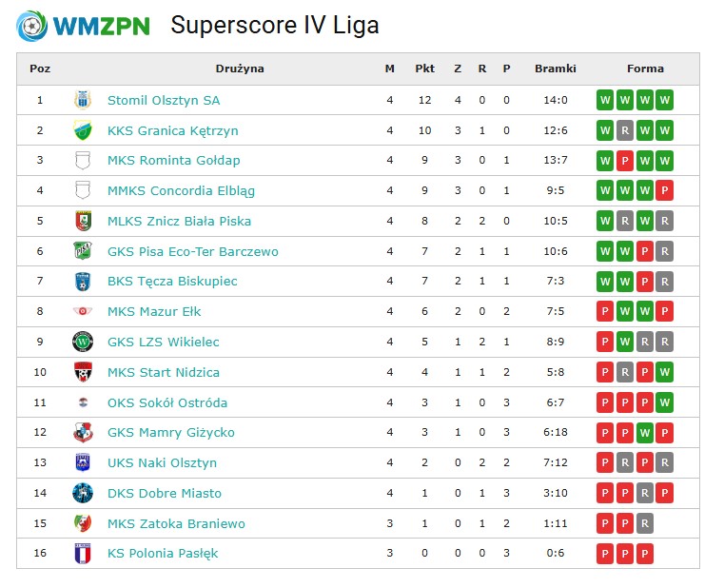Click the green W form badge for Mamry Giżycko

[645, 433]
